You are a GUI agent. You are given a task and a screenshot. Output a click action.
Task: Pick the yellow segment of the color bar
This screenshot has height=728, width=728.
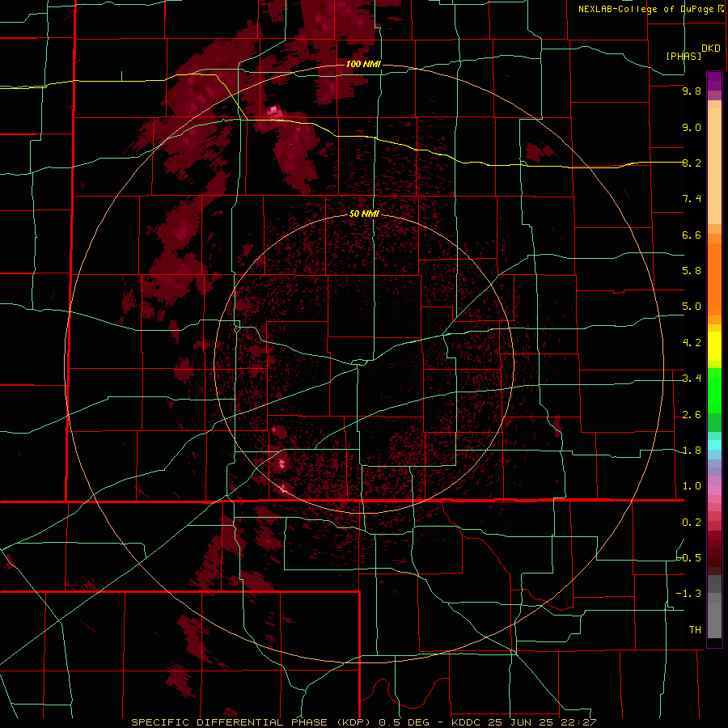click(x=714, y=345)
